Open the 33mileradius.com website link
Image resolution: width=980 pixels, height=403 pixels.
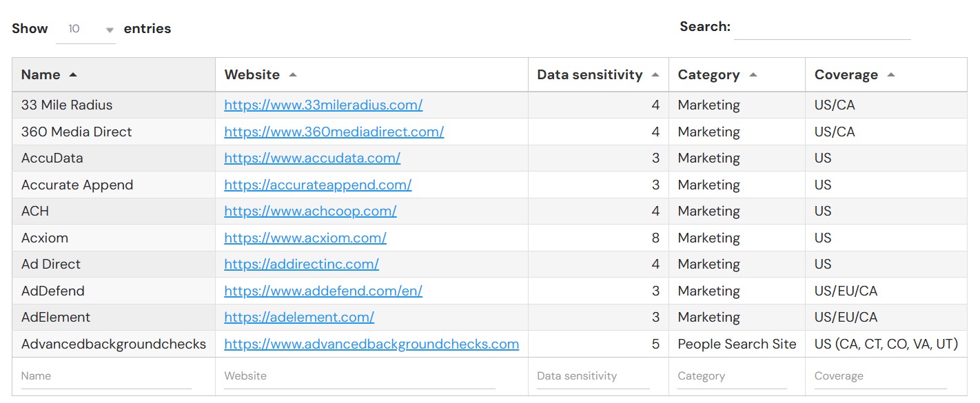[x=323, y=105]
